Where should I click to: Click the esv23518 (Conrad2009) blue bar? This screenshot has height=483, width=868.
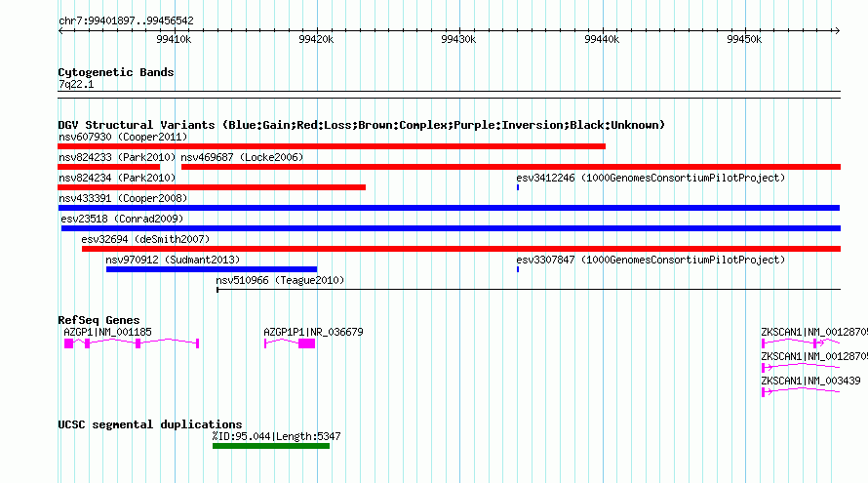pyautogui.click(x=451, y=228)
